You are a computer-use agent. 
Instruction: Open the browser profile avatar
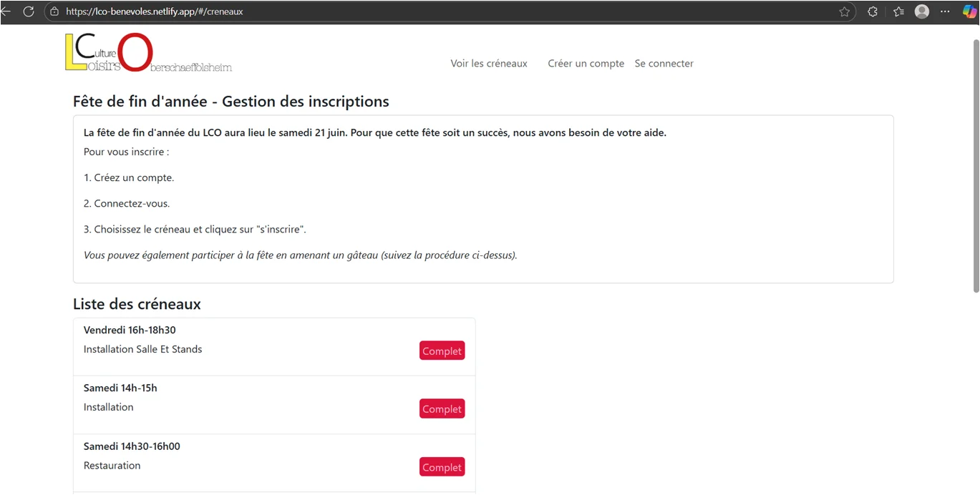tap(921, 11)
